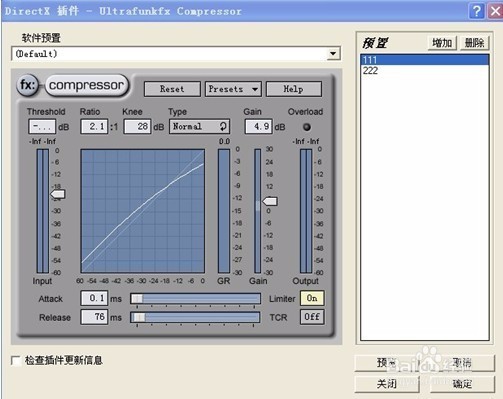This screenshot has width=503, height=399.
Task: Click the 增加 preset button
Action: point(442,43)
